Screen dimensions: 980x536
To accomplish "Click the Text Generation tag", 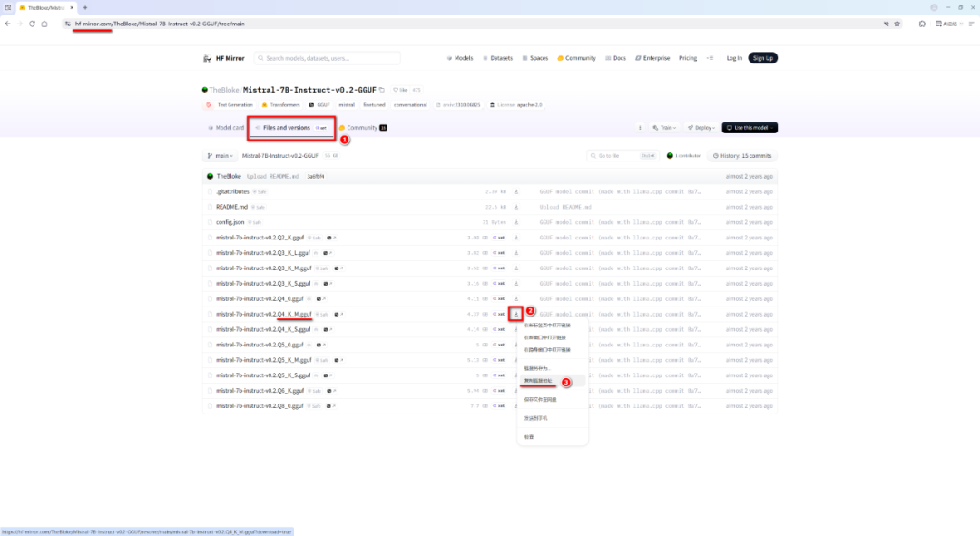I will (x=230, y=105).
